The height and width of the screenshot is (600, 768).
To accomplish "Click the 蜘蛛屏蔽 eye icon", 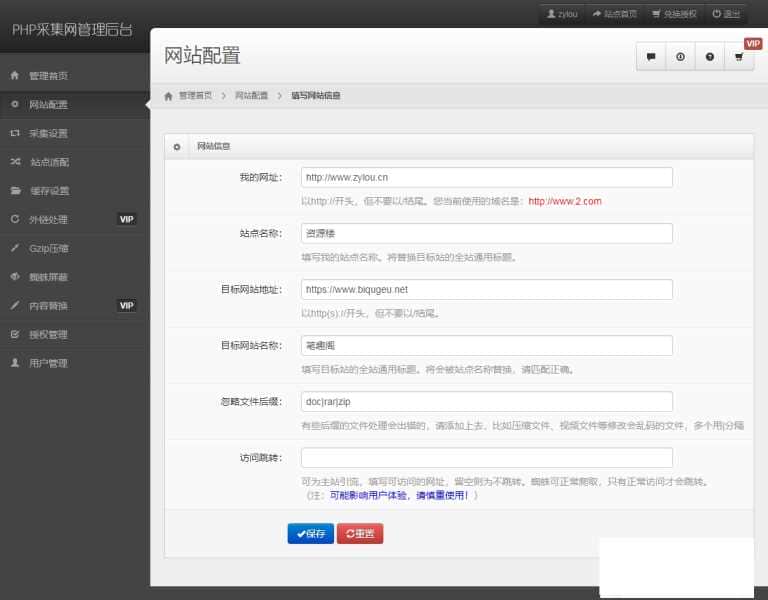I will pos(15,277).
